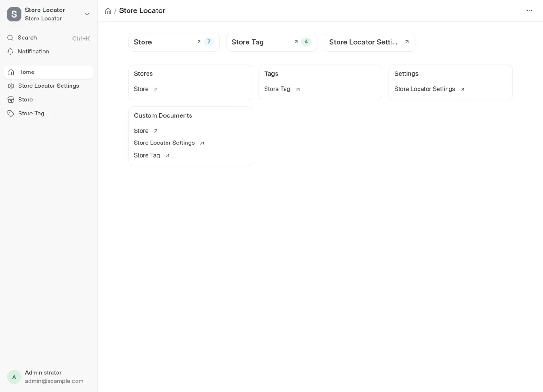543x392 pixels.
Task: Click the arrow icon on Store shortcut
Action: click(x=199, y=42)
